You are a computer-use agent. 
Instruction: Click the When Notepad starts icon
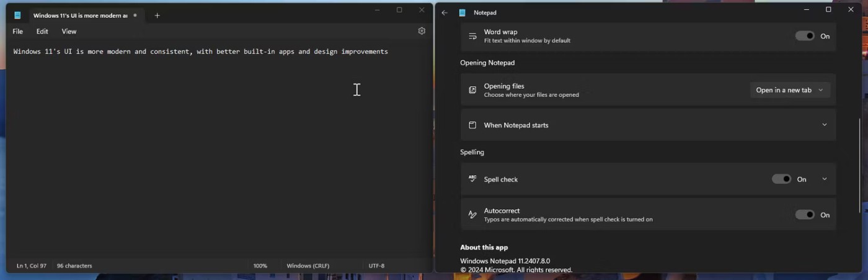pyautogui.click(x=472, y=125)
